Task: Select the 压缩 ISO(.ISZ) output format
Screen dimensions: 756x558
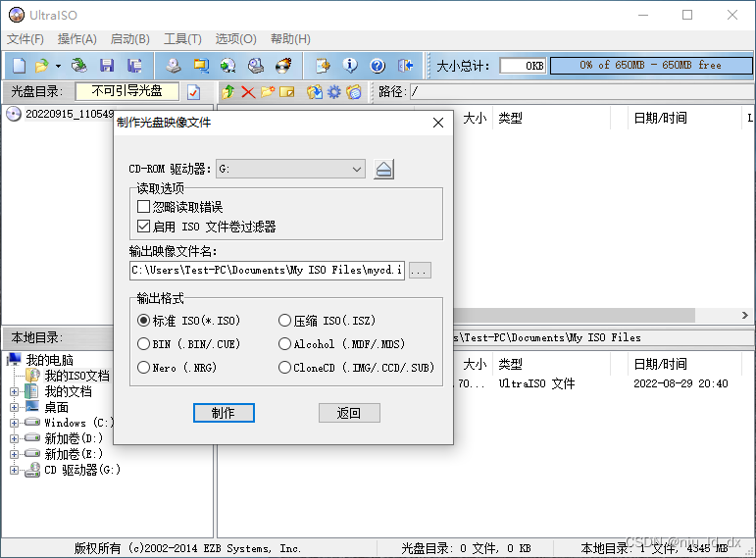Action: click(285, 321)
